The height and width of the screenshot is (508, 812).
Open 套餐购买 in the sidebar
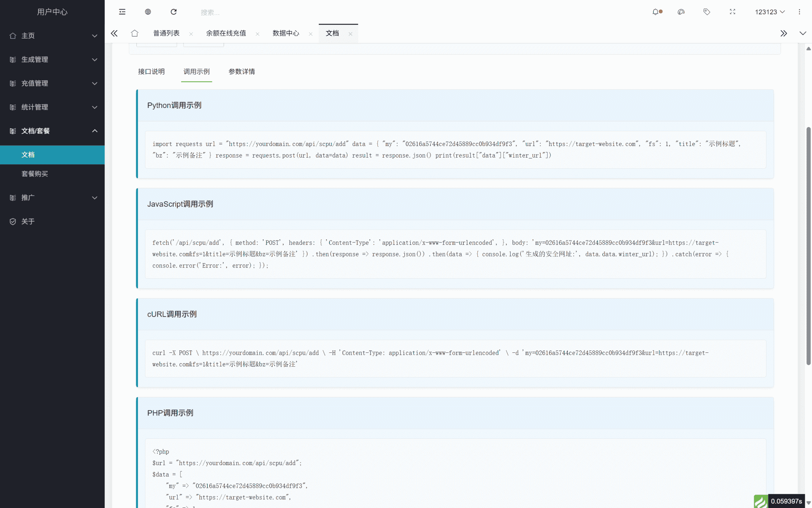click(x=35, y=174)
